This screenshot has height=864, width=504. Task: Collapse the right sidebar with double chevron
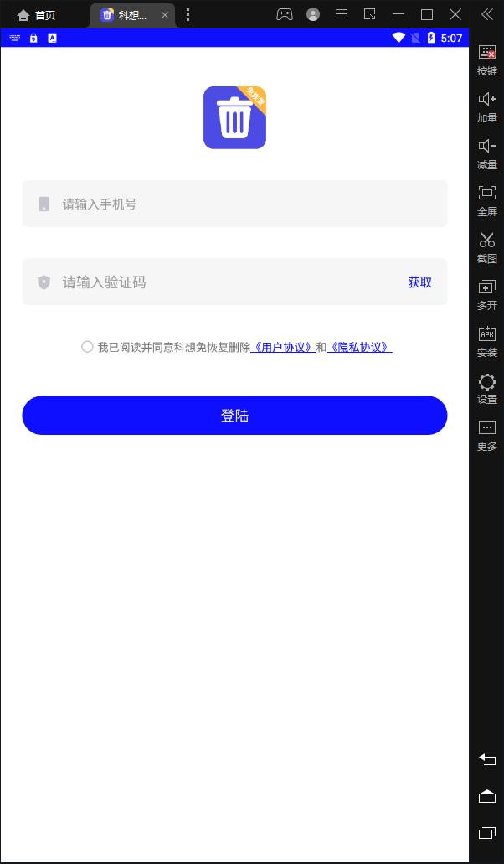click(x=487, y=14)
